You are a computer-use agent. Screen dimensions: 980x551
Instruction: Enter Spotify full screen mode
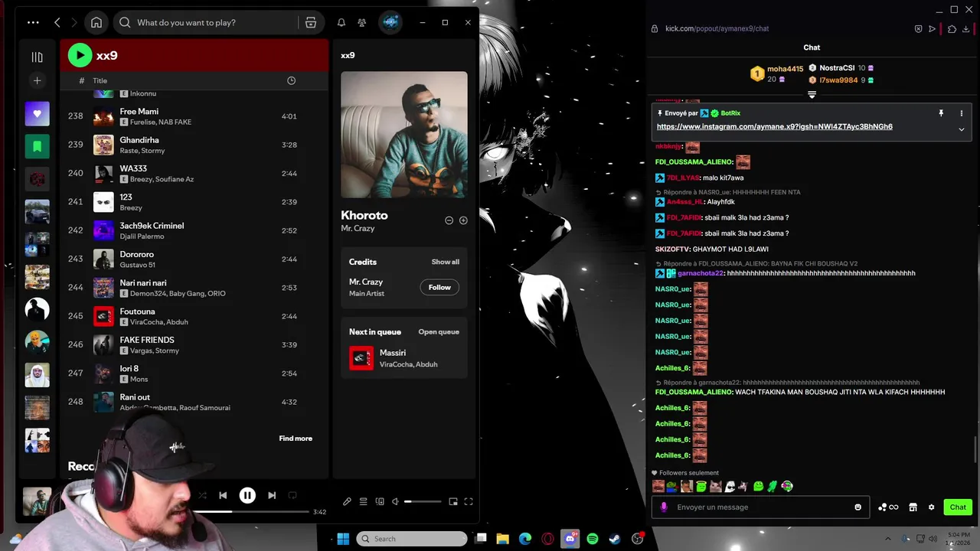(469, 501)
